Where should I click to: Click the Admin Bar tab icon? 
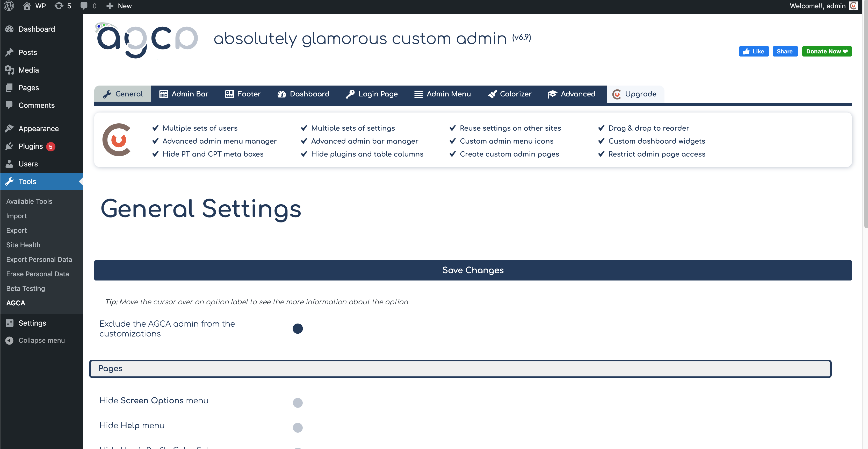tap(163, 94)
